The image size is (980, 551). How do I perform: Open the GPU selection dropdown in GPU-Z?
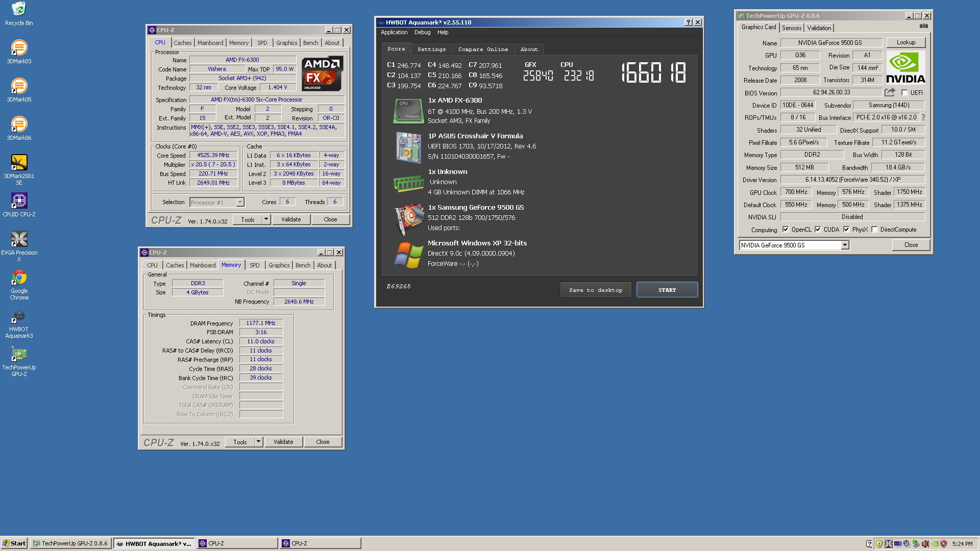tap(845, 245)
